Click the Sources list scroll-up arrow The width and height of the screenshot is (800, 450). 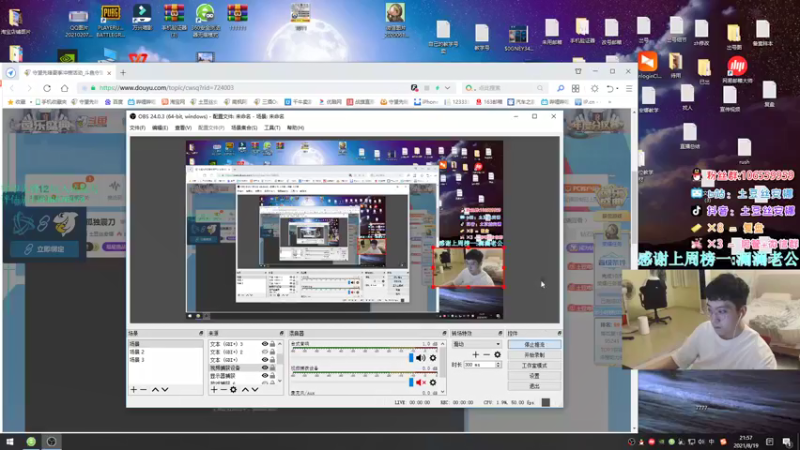280,343
